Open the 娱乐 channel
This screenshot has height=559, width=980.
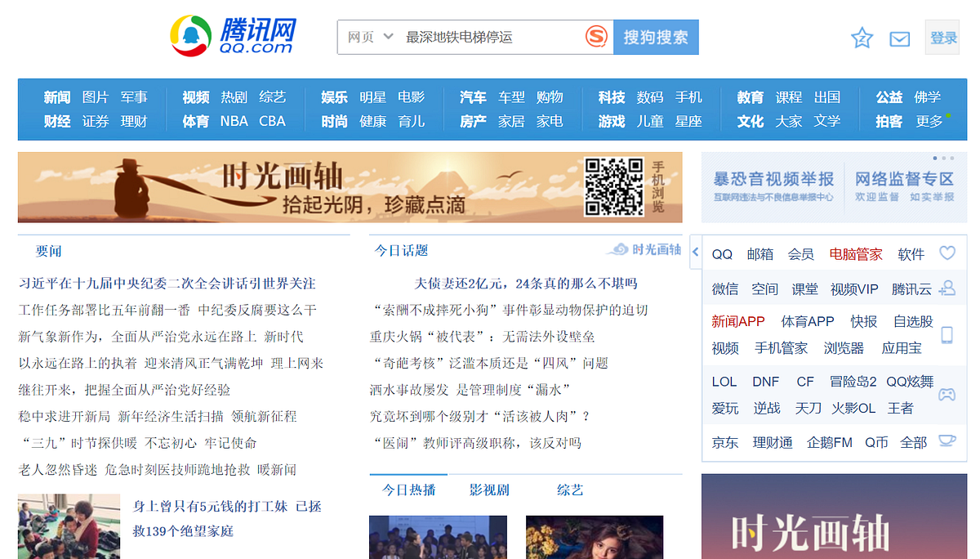click(335, 97)
